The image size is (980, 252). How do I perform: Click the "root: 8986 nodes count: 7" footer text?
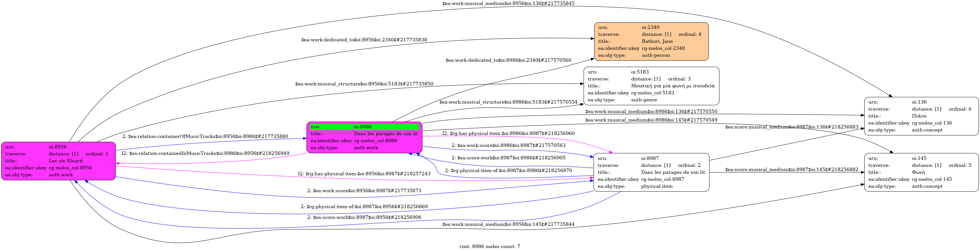pyautogui.click(x=490, y=246)
